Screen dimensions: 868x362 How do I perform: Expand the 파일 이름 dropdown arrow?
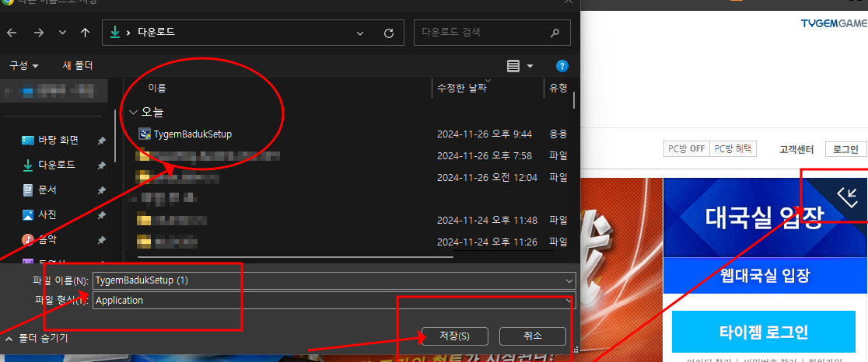pos(569,280)
